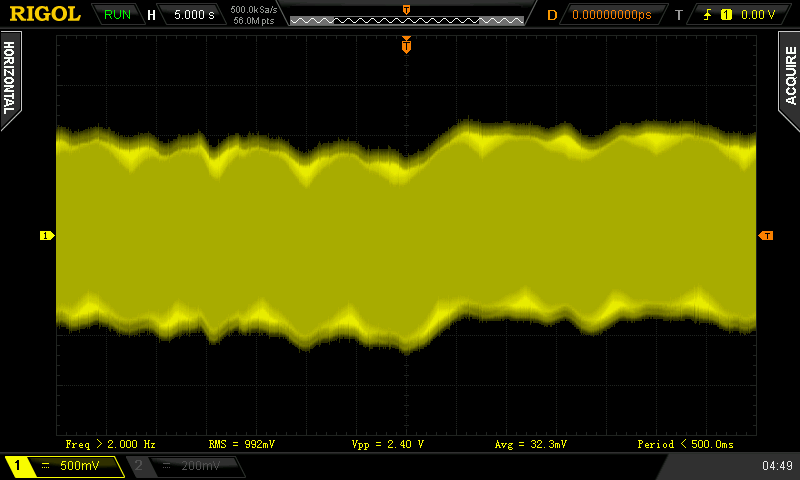
Task: Enable the dimmed channel 2 badge
Action: 138,465
